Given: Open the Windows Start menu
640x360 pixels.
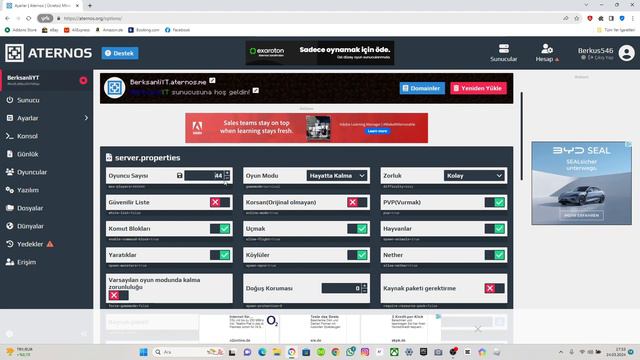Looking at the screenshot, I should pyautogui.click(x=143, y=352).
